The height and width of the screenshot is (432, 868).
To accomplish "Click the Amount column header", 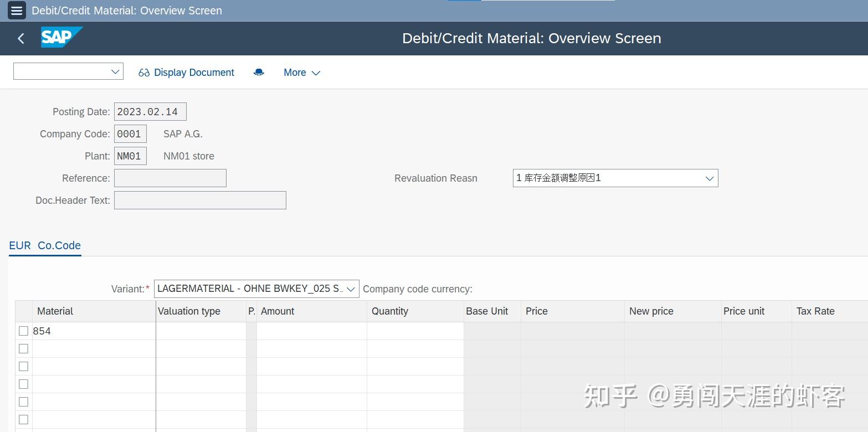I will click(x=311, y=311).
